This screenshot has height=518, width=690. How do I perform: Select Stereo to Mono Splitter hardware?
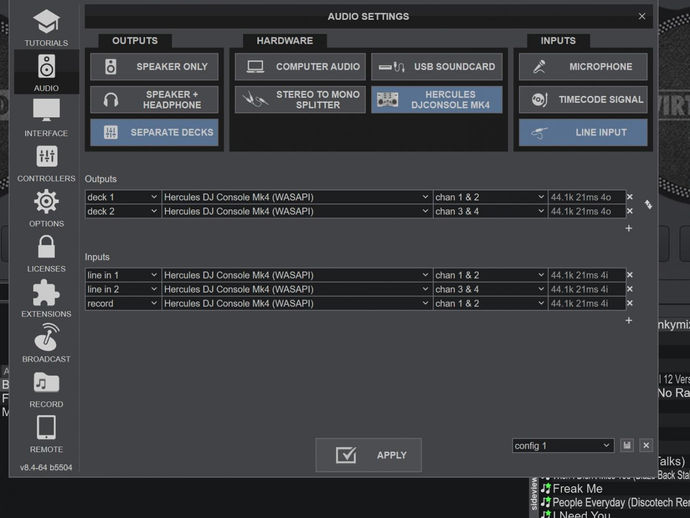tap(300, 99)
